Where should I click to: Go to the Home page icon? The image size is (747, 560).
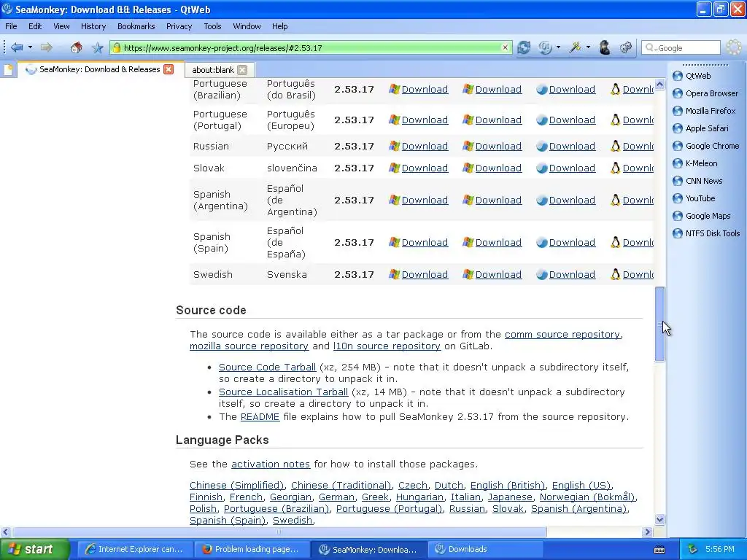pyautogui.click(x=76, y=47)
